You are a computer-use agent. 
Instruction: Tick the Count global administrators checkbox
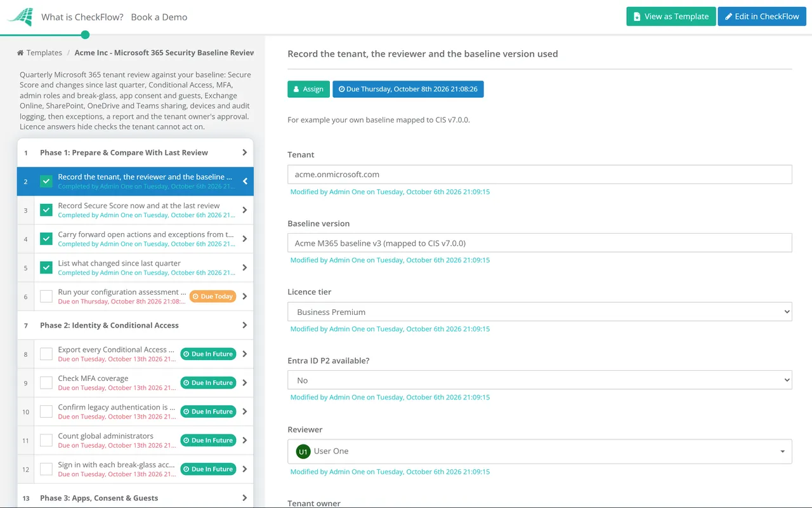46,440
